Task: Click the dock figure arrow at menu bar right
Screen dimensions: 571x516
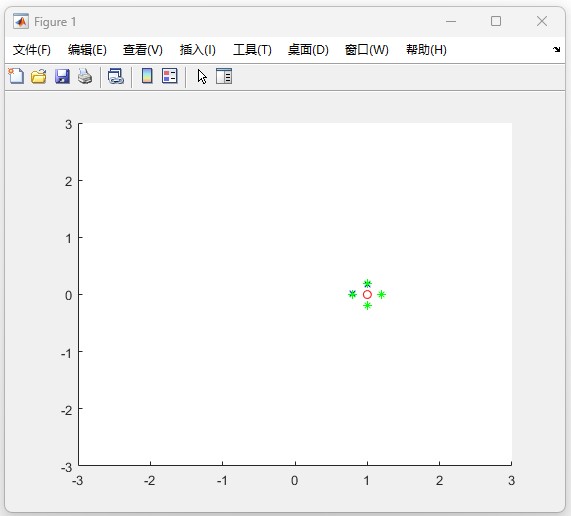Action: point(556,50)
